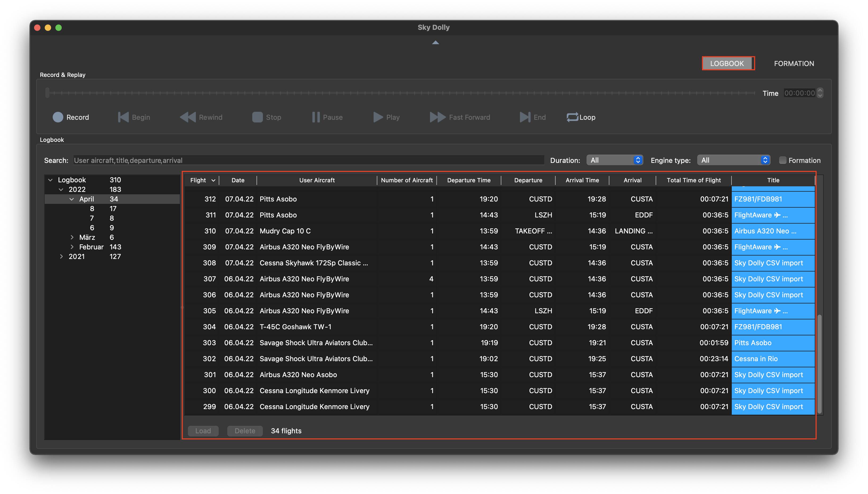Click the Record button icon
This screenshot has height=494, width=868.
tap(58, 117)
